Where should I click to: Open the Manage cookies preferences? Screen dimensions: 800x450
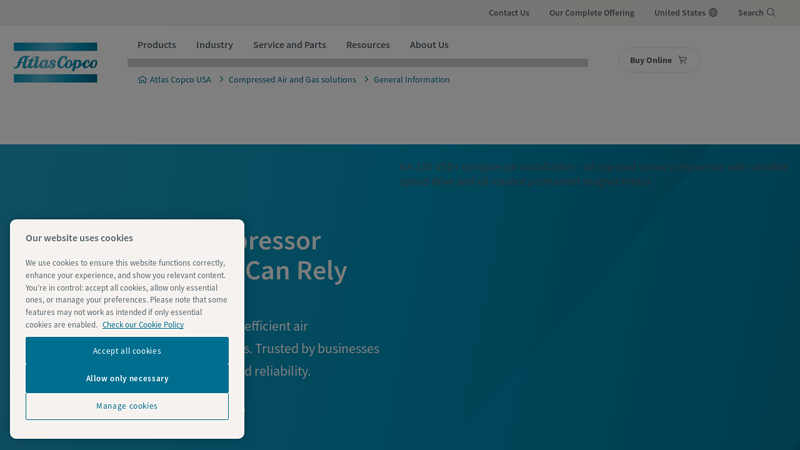pos(127,406)
